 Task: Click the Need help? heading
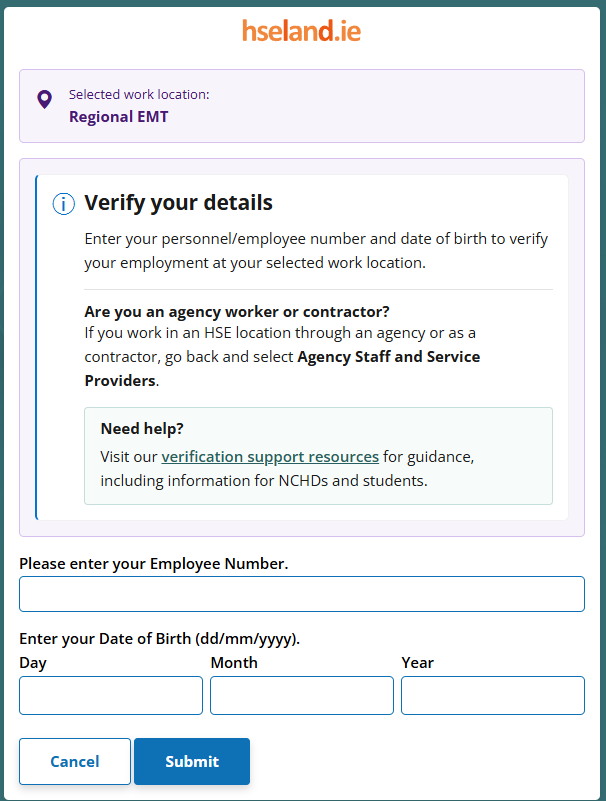(142, 428)
